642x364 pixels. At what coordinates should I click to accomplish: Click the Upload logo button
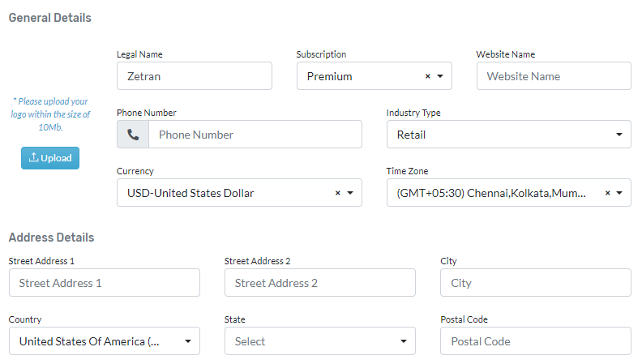50,158
